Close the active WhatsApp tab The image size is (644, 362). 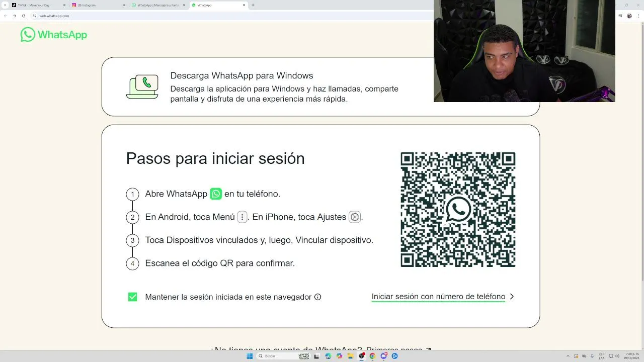click(244, 5)
